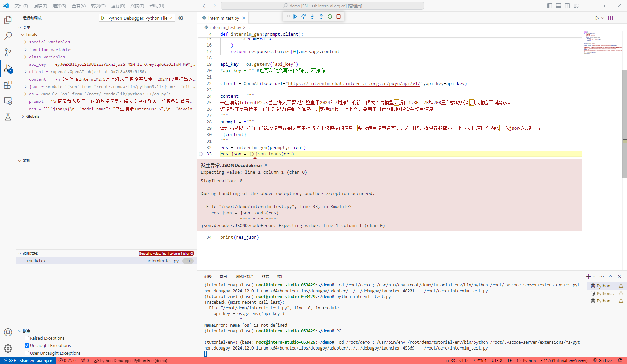627x364 pixels.
Task: Step out in debug toolbar
Action: click(x=321, y=17)
